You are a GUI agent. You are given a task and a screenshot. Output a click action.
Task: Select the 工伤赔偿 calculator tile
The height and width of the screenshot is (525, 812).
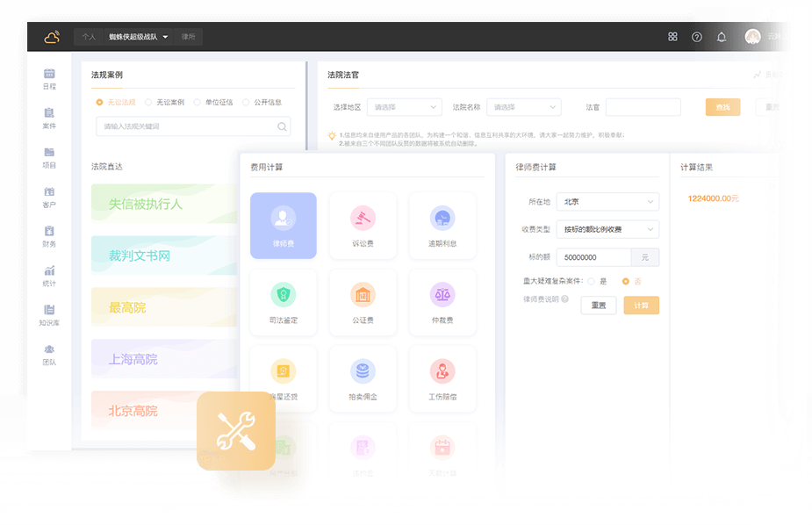point(442,379)
